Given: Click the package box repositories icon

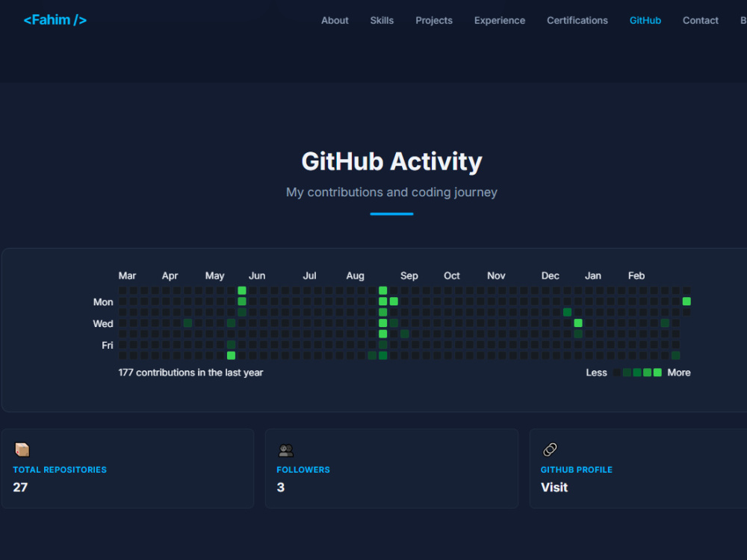Looking at the screenshot, I should (22, 449).
